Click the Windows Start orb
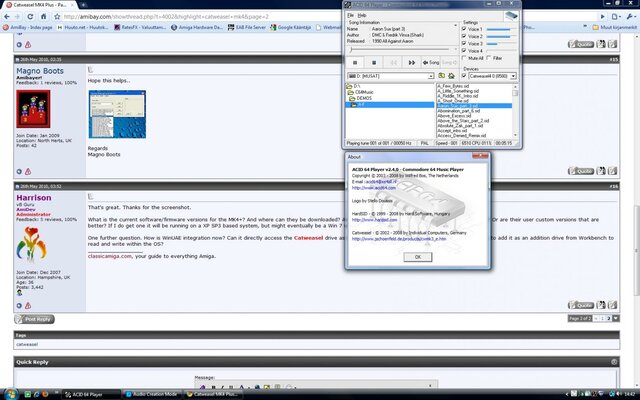The height and width of the screenshot is (400, 640). [8, 393]
